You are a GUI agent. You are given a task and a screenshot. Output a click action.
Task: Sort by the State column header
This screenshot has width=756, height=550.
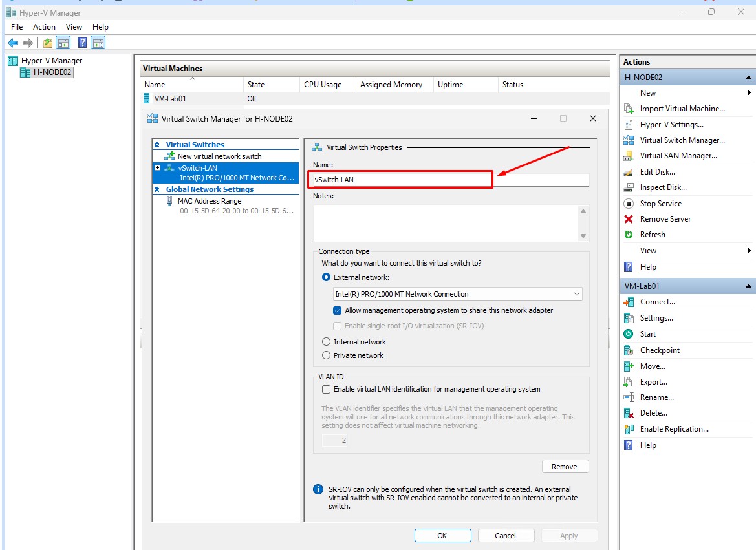click(x=272, y=85)
